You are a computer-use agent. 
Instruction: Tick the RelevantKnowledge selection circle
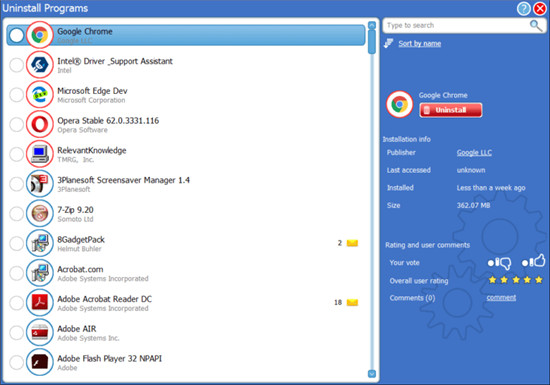(x=16, y=154)
